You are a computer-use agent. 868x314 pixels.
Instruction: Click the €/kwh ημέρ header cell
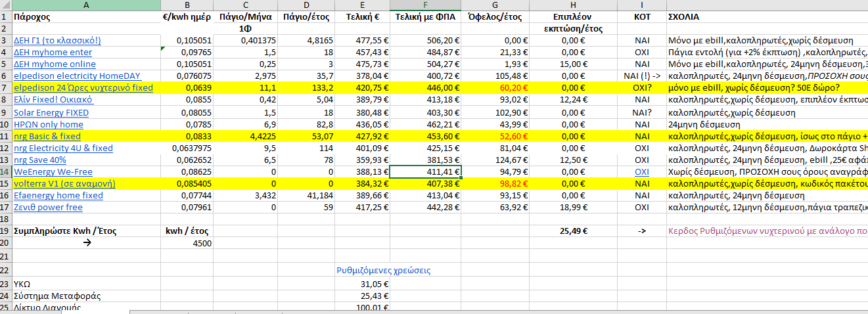pyautogui.click(x=187, y=17)
